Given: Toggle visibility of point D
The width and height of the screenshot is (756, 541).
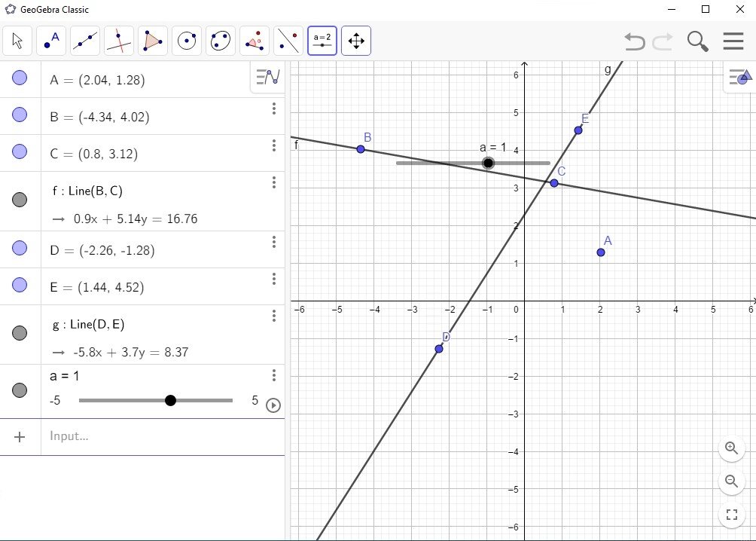Looking at the screenshot, I should point(20,248).
